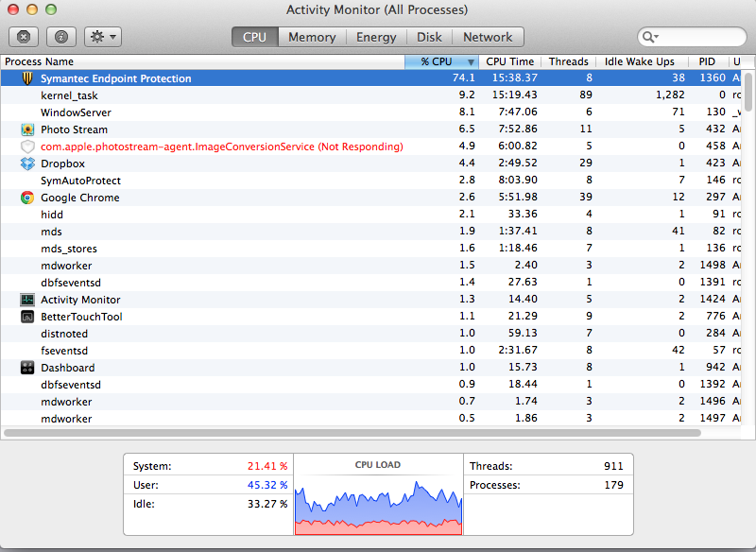Click the ImageConversionService shield icon

[27, 147]
